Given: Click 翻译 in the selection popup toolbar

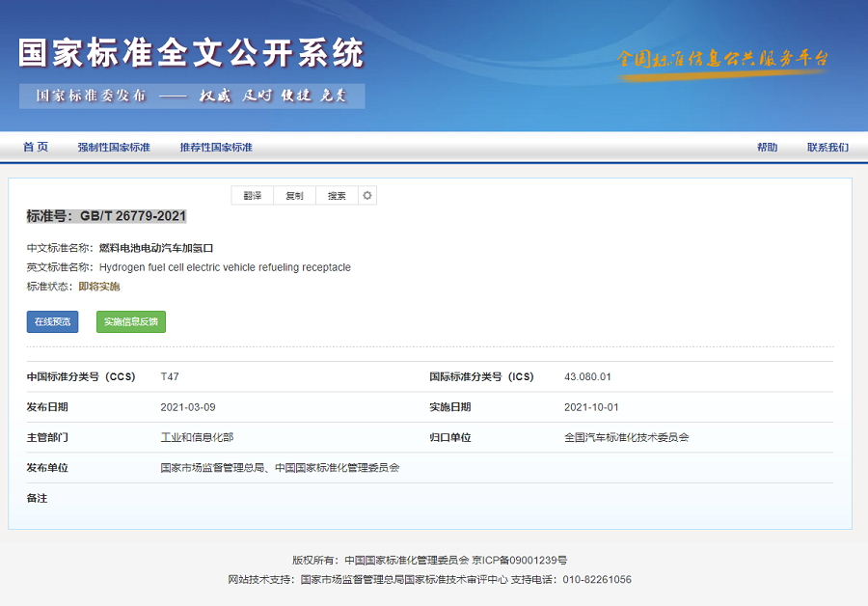Looking at the screenshot, I should point(253,196).
